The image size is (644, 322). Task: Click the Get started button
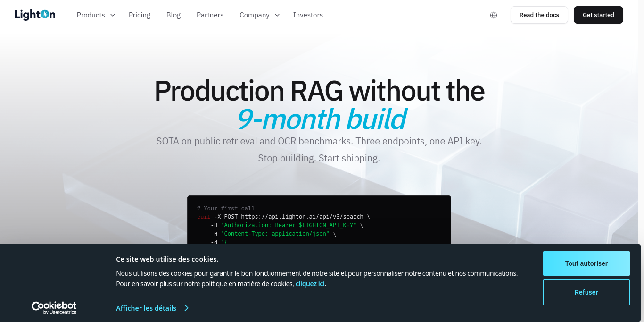click(598, 15)
